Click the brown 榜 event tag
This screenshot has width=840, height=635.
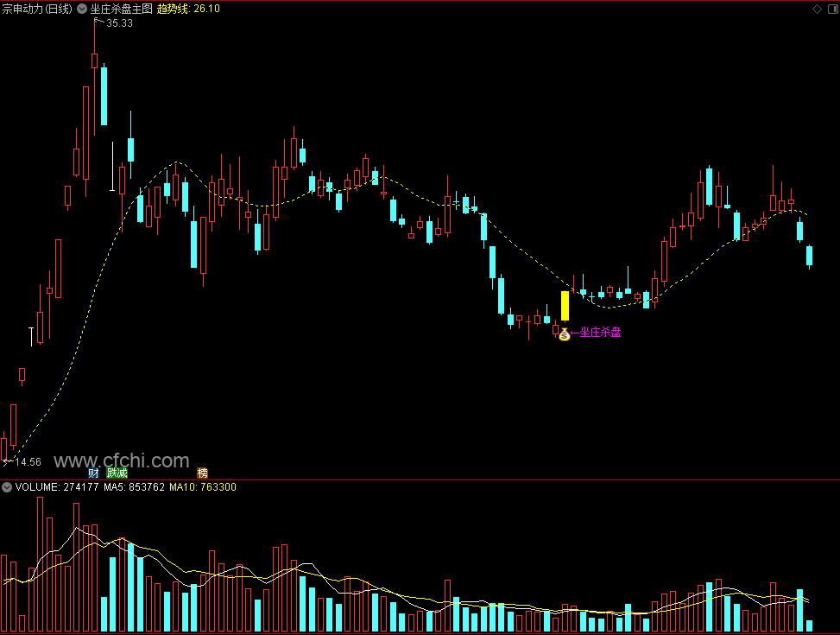(x=203, y=473)
